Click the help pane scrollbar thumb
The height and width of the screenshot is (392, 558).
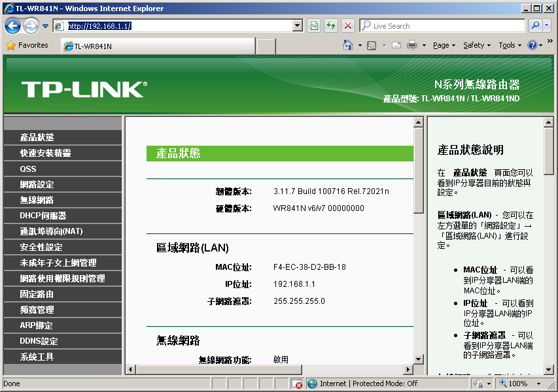point(548,152)
